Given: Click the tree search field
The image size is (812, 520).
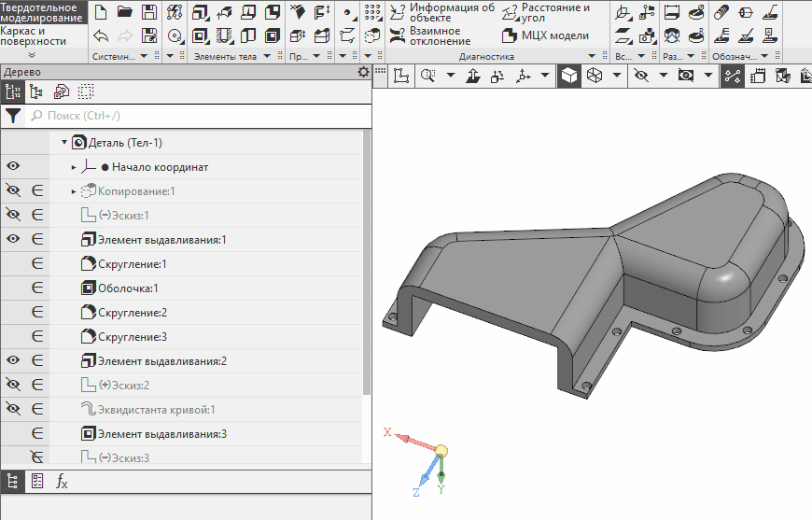Looking at the screenshot, I should [x=187, y=116].
